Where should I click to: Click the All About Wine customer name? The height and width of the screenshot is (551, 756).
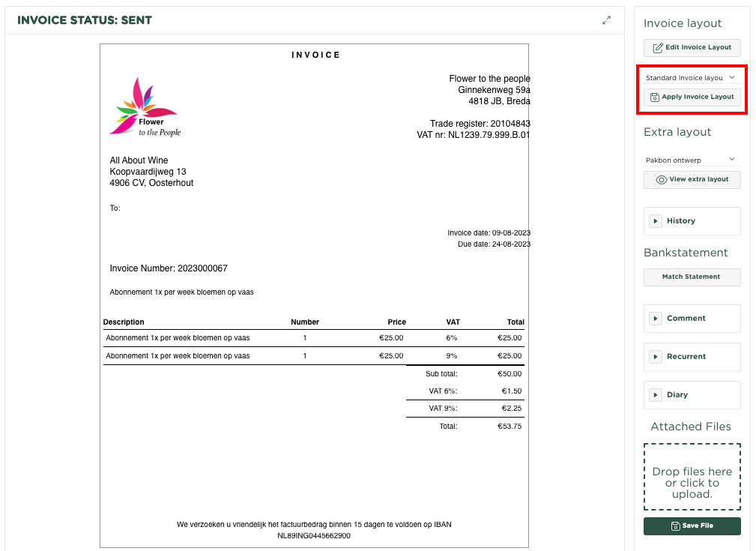coord(139,160)
